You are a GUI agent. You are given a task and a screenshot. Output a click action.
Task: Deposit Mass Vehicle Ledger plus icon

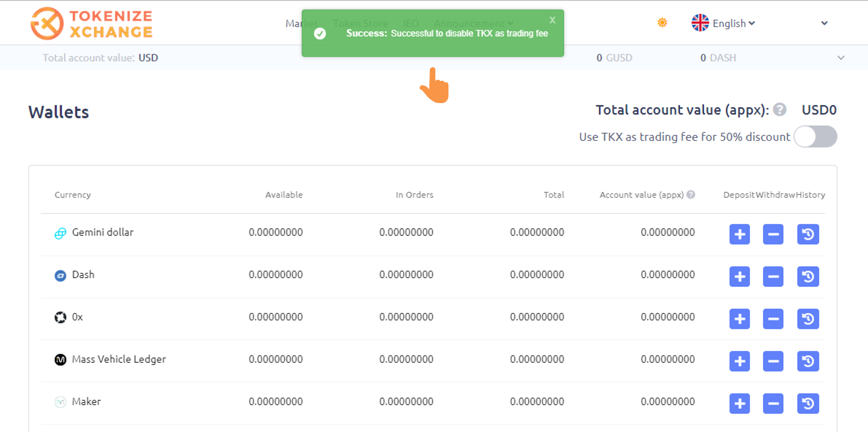click(x=739, y=361)
